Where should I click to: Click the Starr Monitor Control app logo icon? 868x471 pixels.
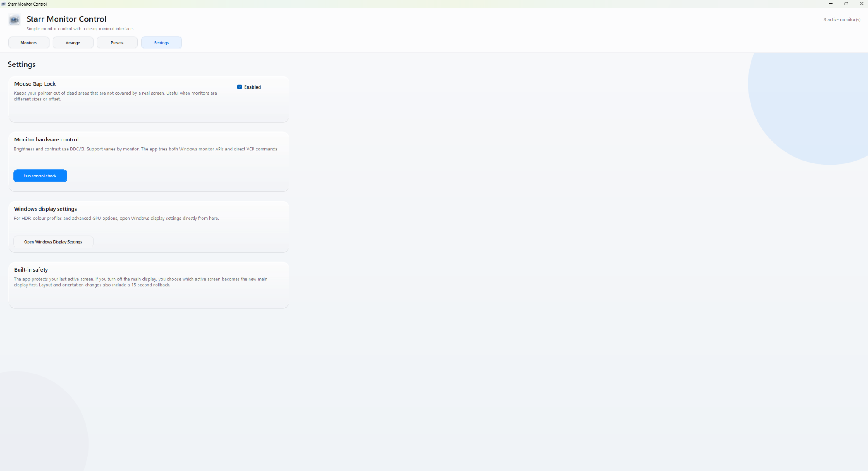14,19
